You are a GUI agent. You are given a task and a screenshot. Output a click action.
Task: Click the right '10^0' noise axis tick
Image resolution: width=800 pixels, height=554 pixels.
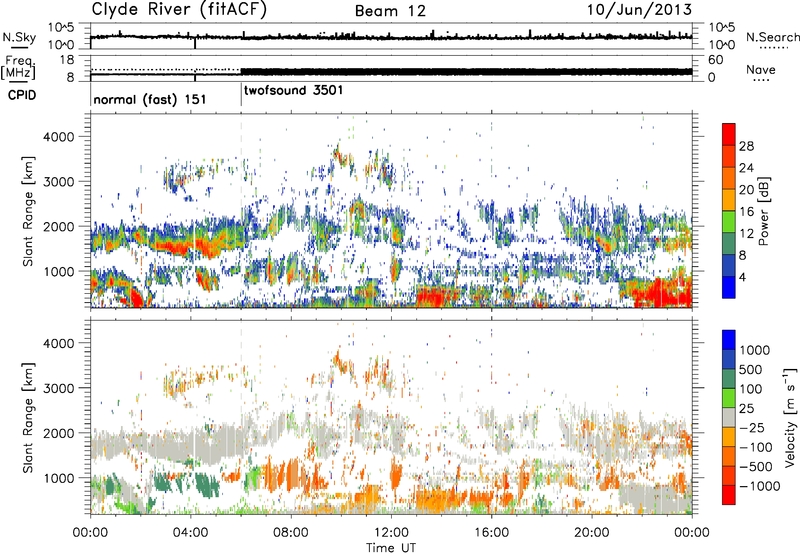722,45
